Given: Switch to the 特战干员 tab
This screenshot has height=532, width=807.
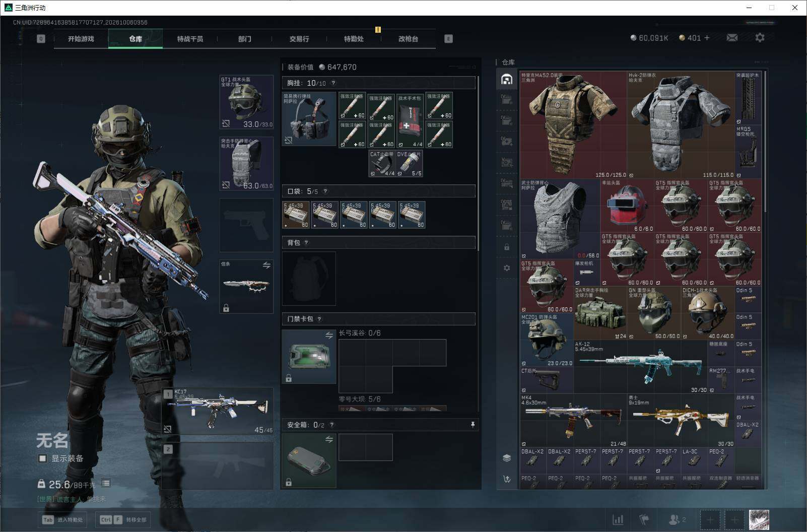Looking at the screenshot, I should 190,39.
